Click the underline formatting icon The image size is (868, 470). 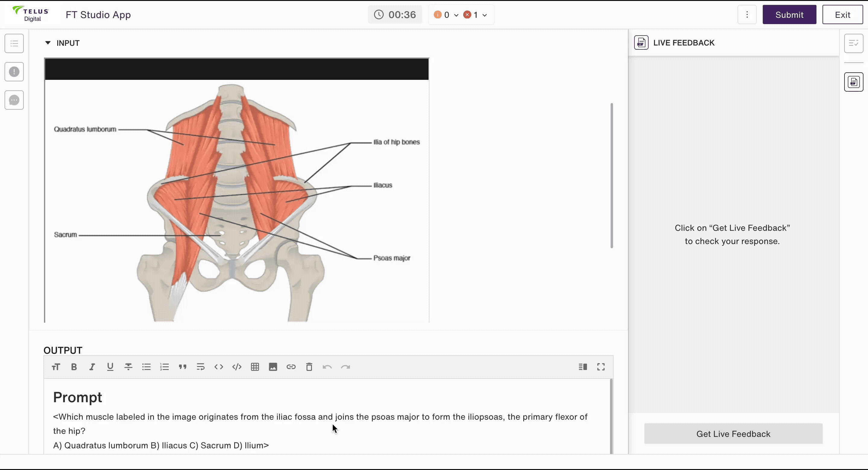tap(110, 367)
